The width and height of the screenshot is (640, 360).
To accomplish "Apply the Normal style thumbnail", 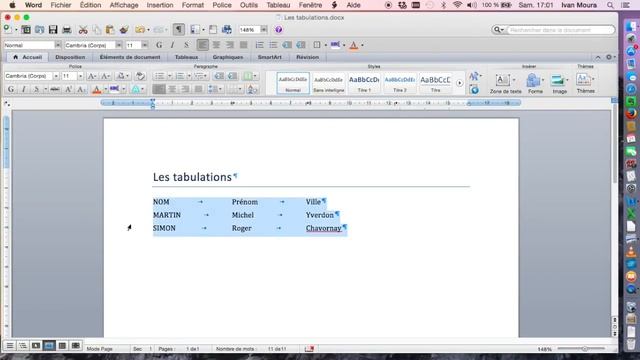I will tap(293, 83).
